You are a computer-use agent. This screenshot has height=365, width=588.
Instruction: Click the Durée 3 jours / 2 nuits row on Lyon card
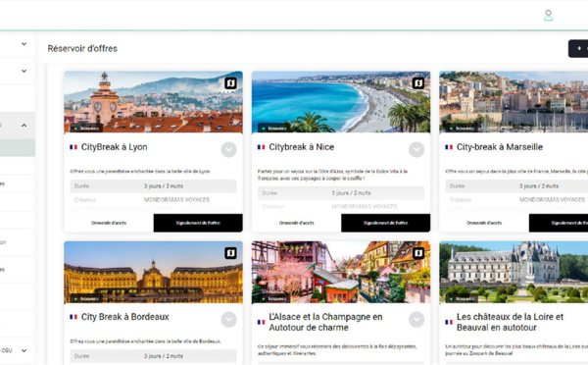[x=154, y=186]
